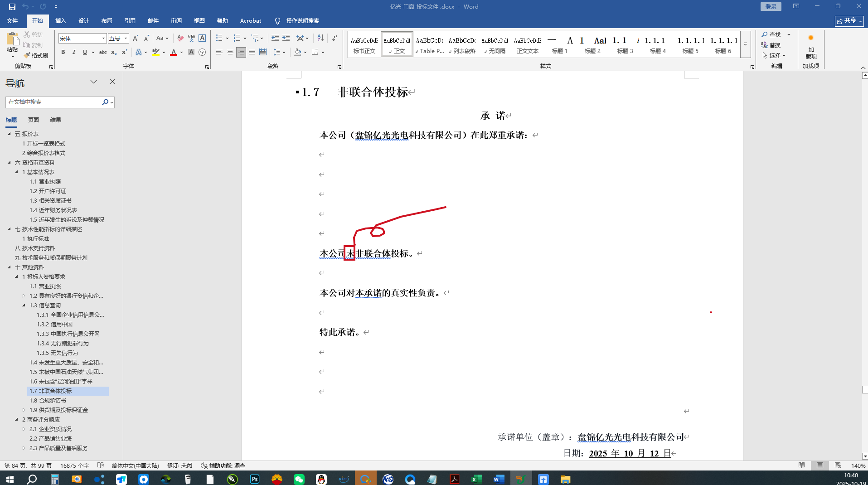Open the Select (选择) dropdown
This screenshot has width=868, height=485.
click(x=774, y=55)
